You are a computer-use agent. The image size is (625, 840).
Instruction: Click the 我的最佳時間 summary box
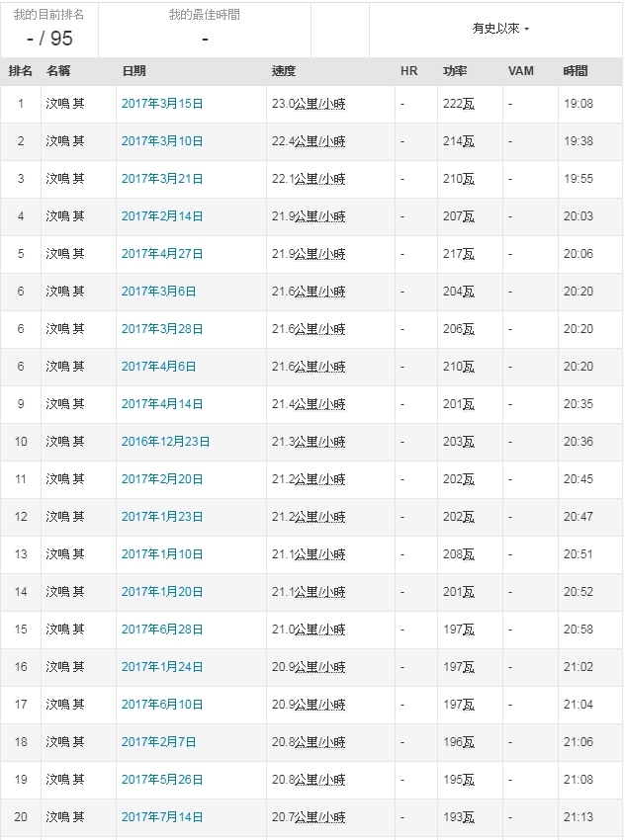point(205,30)
